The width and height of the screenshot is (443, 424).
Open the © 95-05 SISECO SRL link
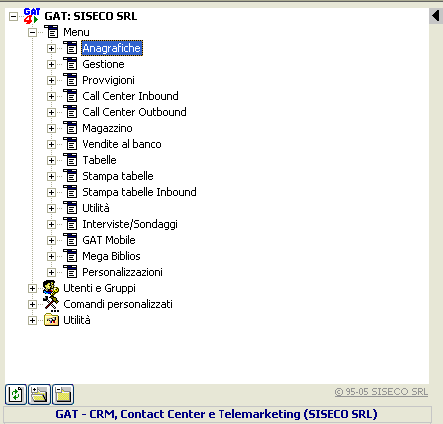[x=381, y=392]
